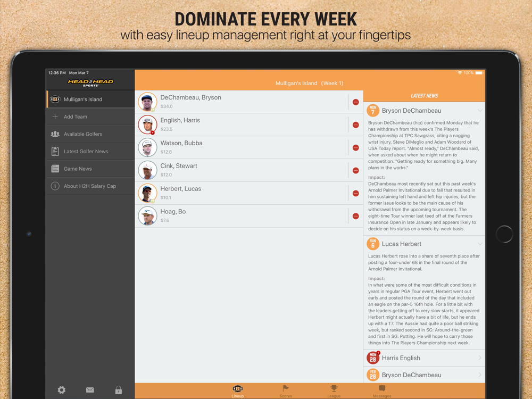Screen dimensions: 532x399
Task: Remove DeChambeau, Bryson from lineup
Action: pyautogui.click(x=355, y=102)
